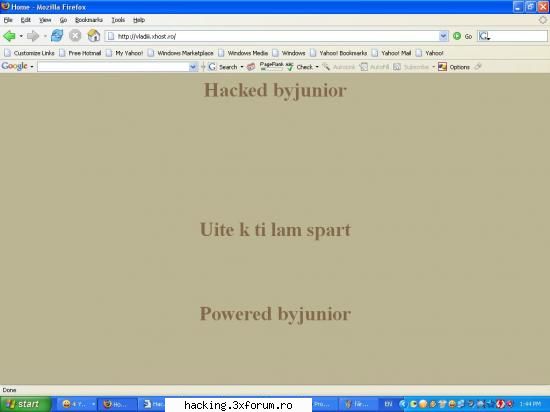Click the green Back arrow button
The height and width of the screenshot is (412, 550).
(x=9, y=36)
